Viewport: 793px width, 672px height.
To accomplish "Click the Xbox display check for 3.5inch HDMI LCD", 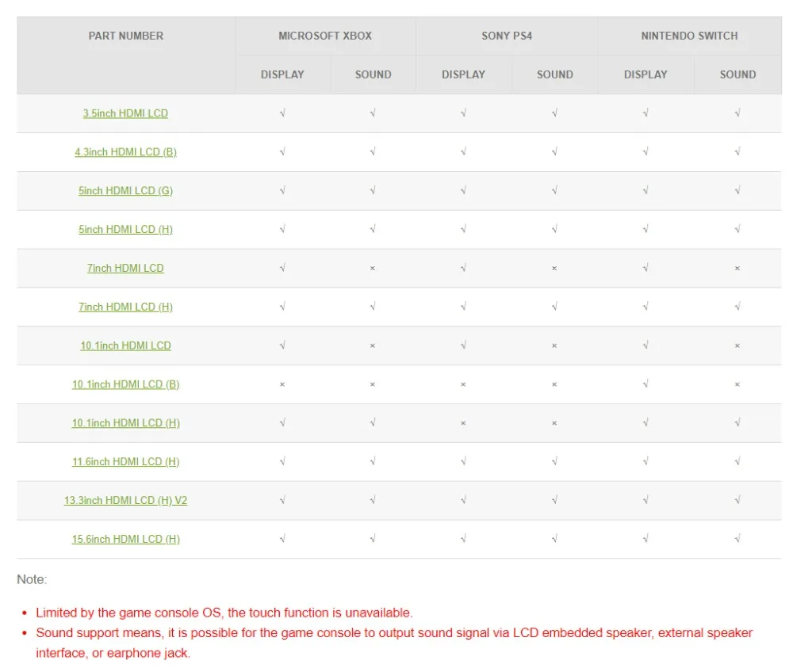I will (282, 113).
